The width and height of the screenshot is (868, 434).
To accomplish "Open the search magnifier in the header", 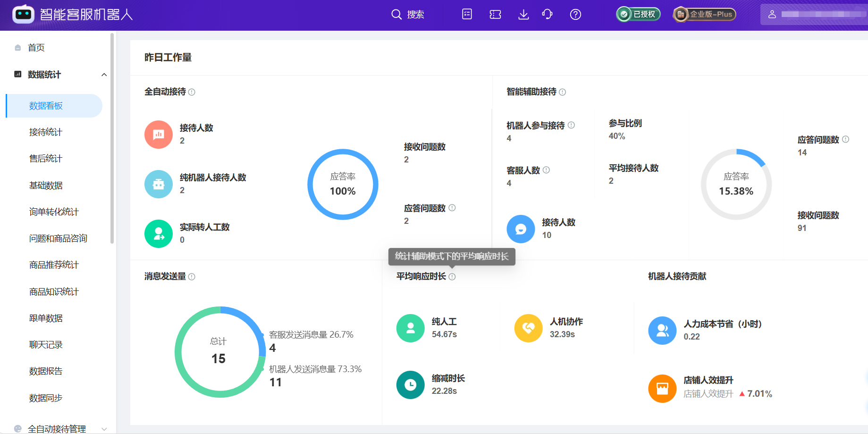I will (x=396, y=15).
